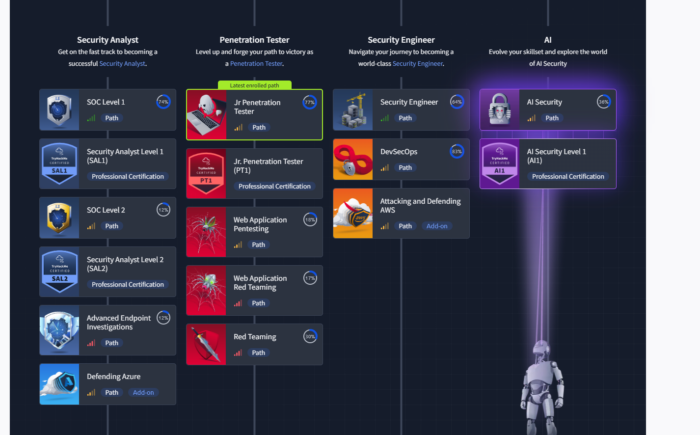Click the SOC Level 1 progress circle

point(163,102)
